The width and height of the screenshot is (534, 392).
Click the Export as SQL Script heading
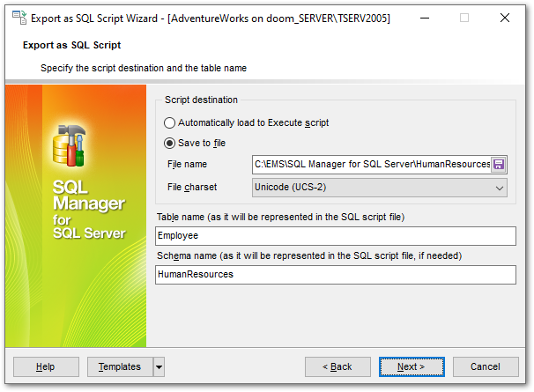[x=72, y=45]
